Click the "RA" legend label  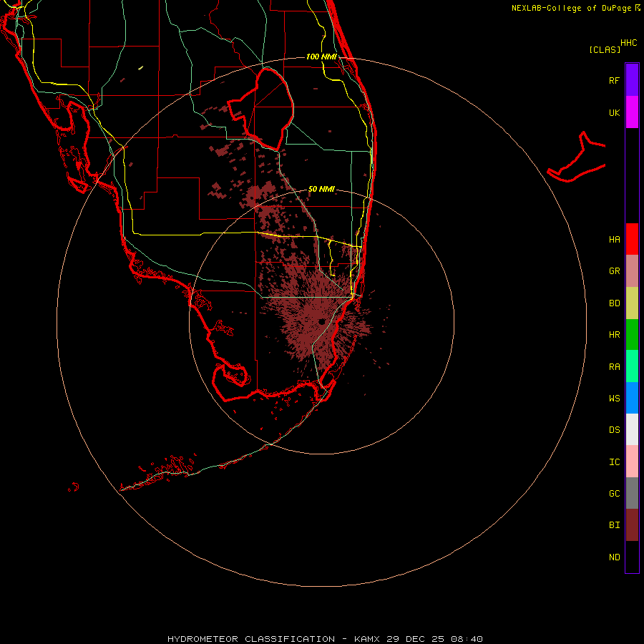pyautogui.click(x=614, y=367)
